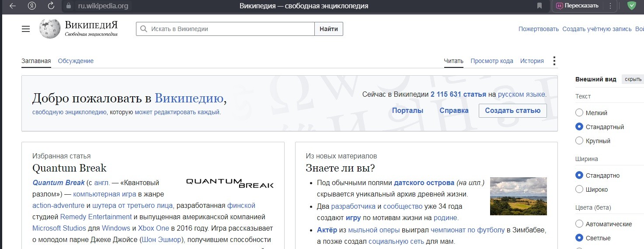Screen dimensions: 644x249
Task: Click the Quantum Break section heading text
Action: (70, 168)
